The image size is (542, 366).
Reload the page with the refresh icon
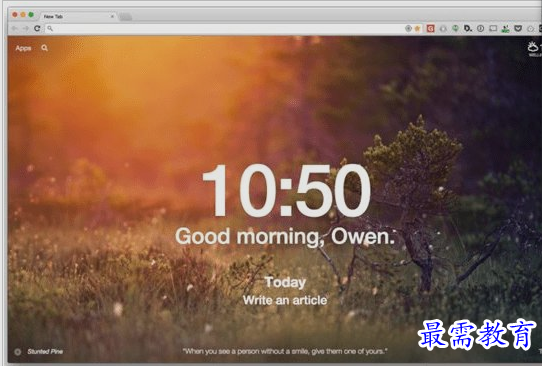(x=37, y=28)
